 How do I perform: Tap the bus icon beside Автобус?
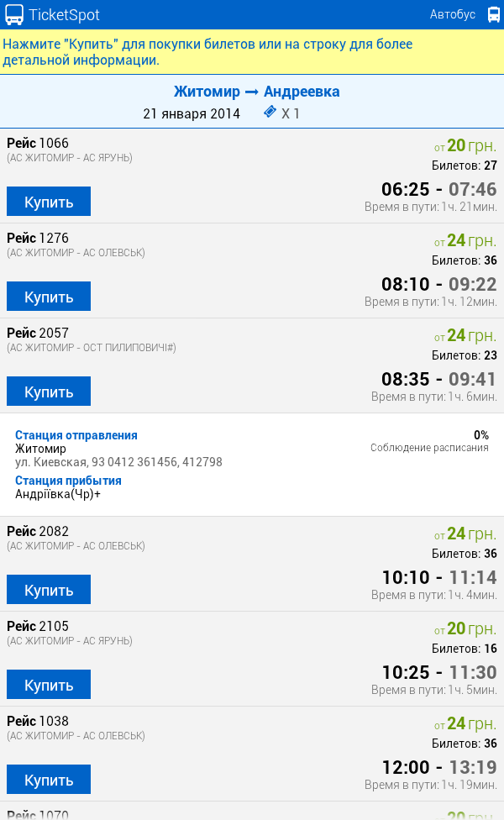tap(493, 14)
